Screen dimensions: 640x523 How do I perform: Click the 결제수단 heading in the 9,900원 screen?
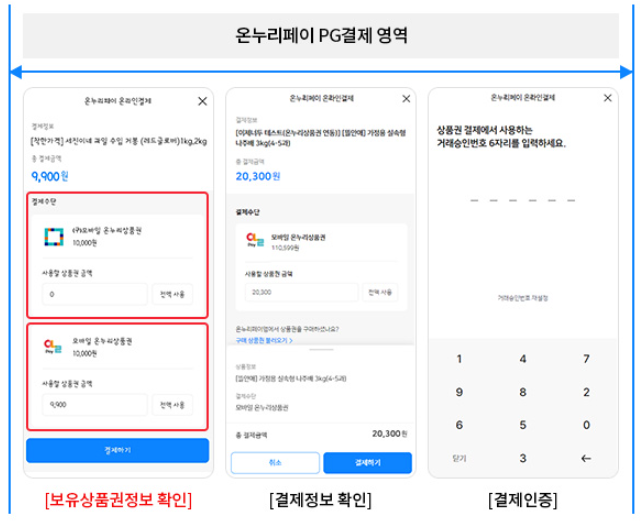point(44,202)
